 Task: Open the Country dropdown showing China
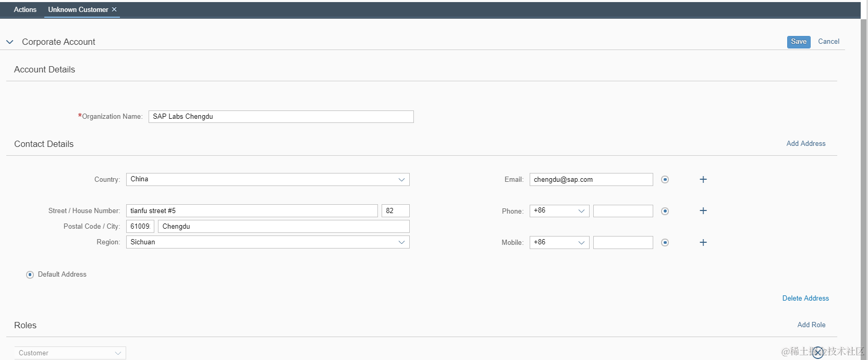pos(267,179)
